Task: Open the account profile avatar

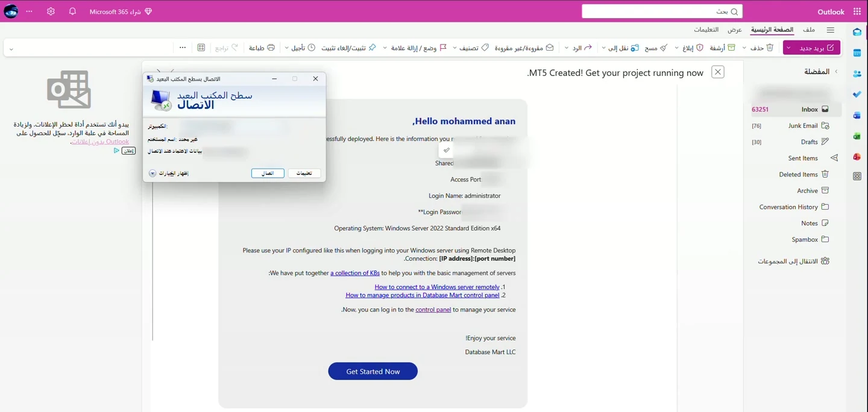Action: pos(11,11)
